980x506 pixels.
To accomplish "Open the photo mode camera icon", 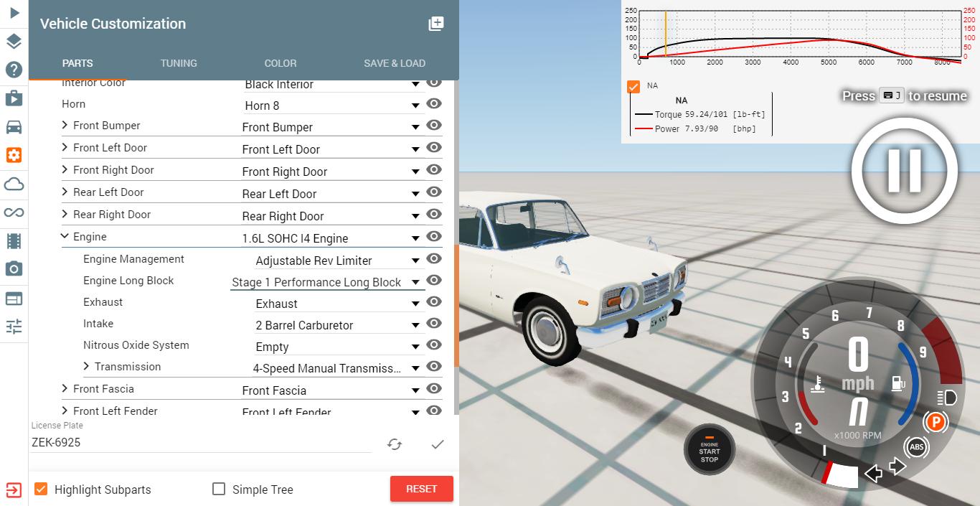I will click(x=14, y=269).
